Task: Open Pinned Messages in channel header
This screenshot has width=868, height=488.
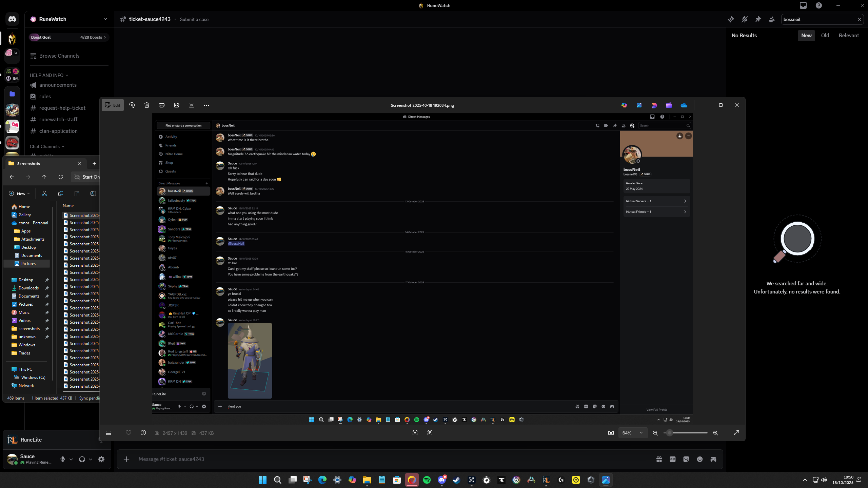Action: point(758,19)
